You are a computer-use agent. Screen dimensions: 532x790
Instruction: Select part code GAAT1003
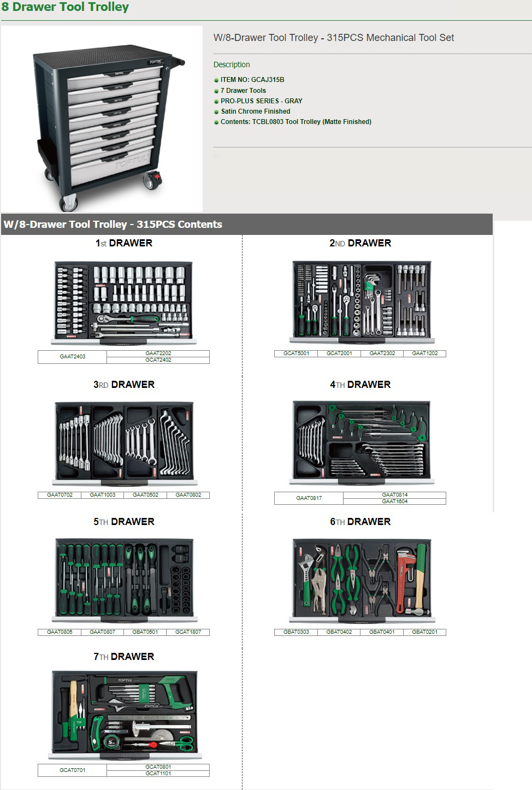click(103, 495)
